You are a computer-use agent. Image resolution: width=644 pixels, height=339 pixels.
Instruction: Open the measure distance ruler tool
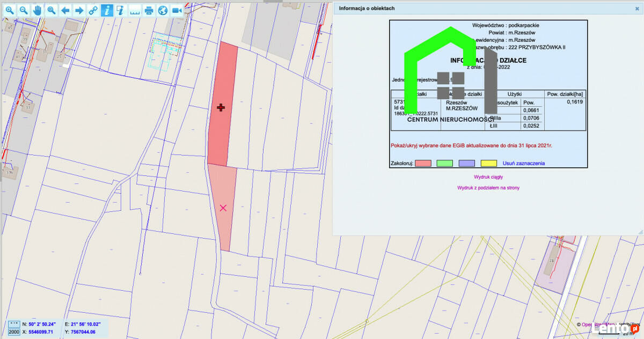point(135,10)
